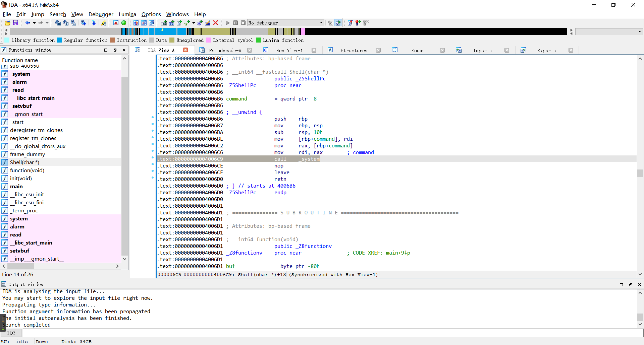Viewport: 644px width, 345px height.
Task: Close the Structures tab
Action: pyautogui.click(x=378, y=51)
